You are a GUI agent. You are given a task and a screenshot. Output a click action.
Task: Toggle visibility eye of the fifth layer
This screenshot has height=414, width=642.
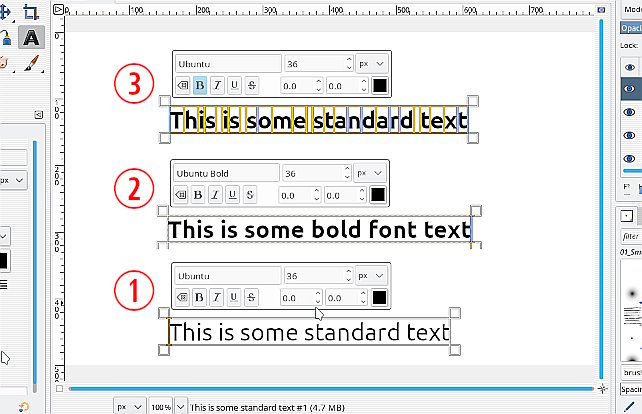[x=630, y=159]
